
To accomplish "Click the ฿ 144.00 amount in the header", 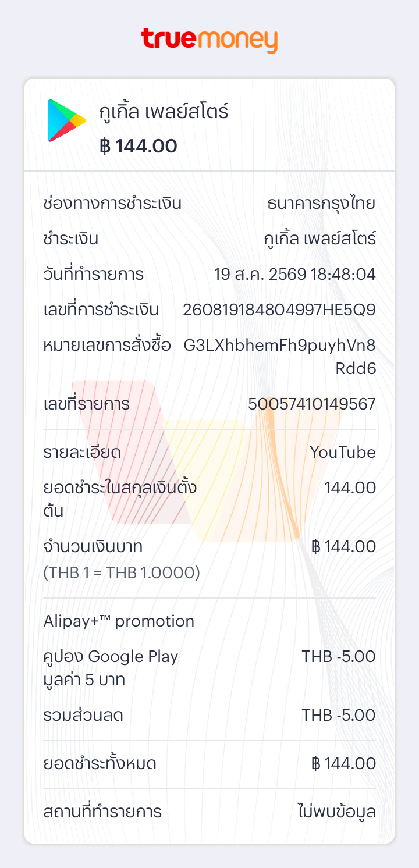I will tap(139, 146).
